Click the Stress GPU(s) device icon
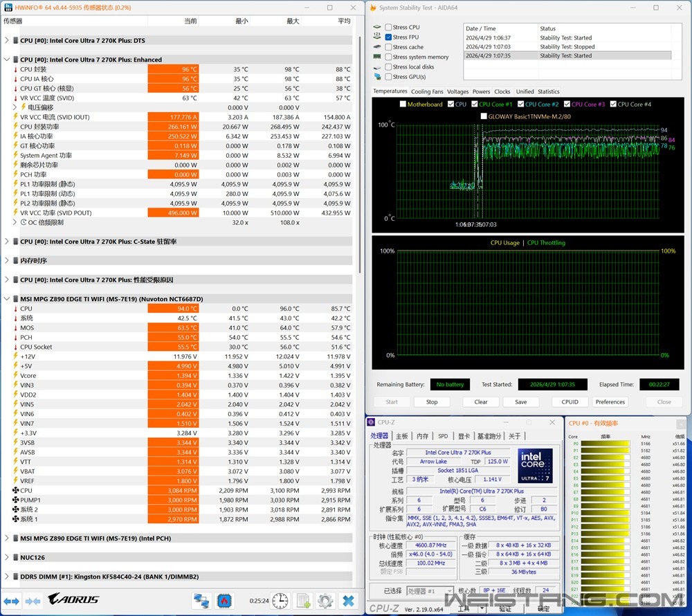 click(x=377, y=77)
